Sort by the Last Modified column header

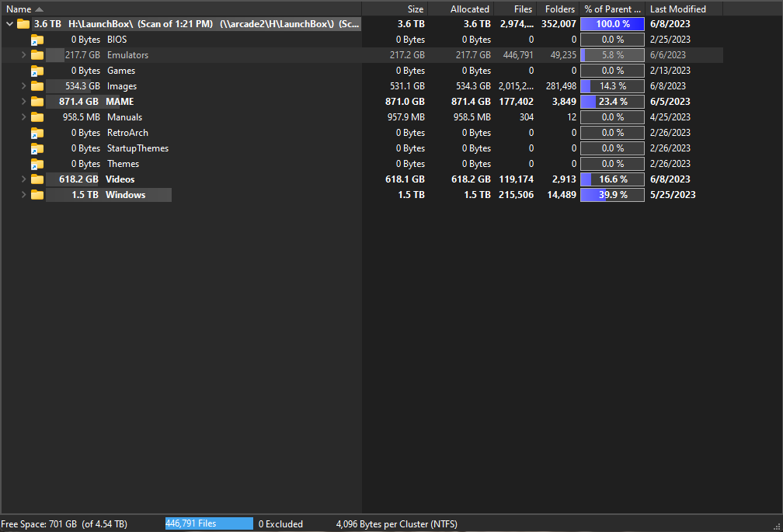coord(684,9)
